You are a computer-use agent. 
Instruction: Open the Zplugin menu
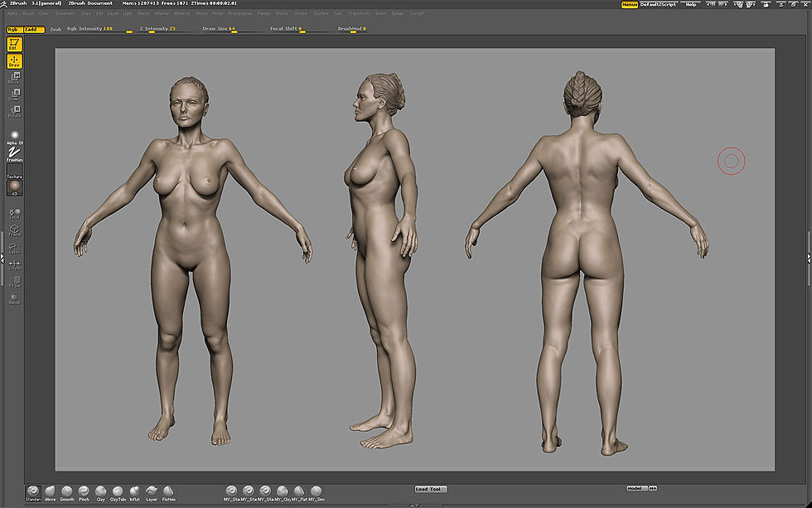click(398, 12)
